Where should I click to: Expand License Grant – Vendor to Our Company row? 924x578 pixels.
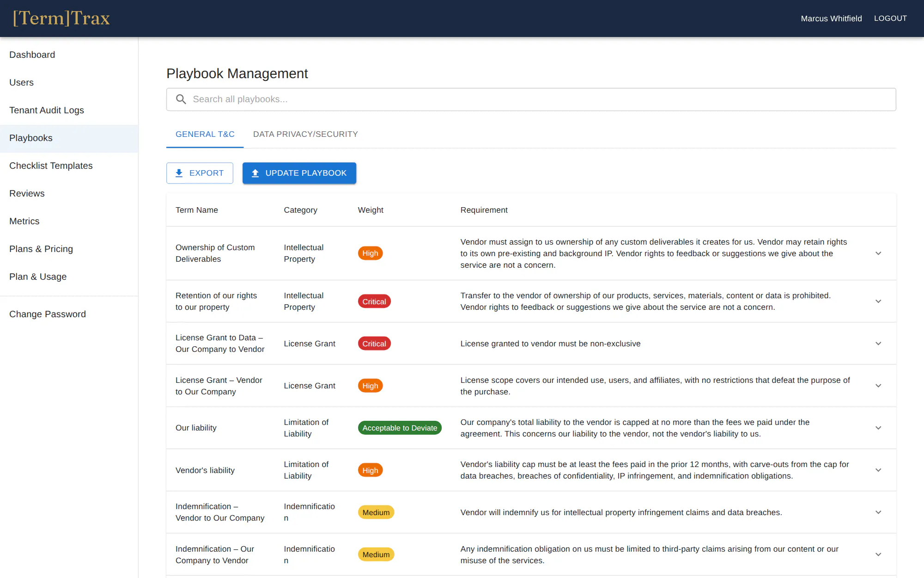[878, 386]
